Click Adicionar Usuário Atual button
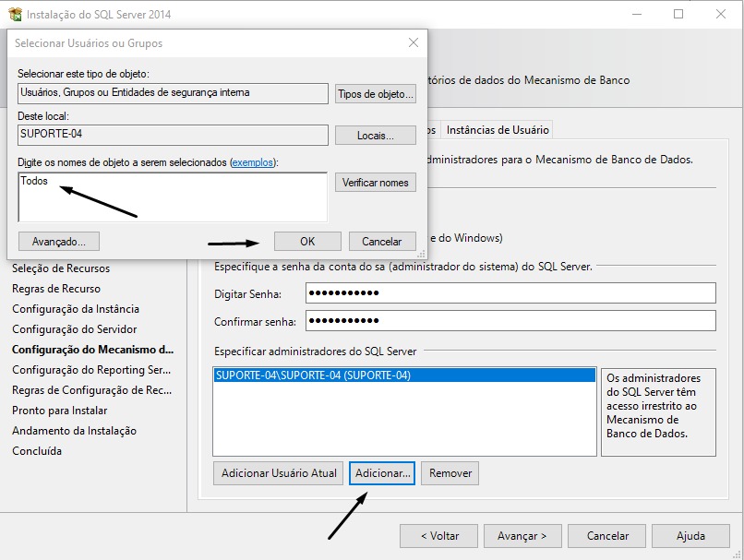744x560 pixels. 278,473
